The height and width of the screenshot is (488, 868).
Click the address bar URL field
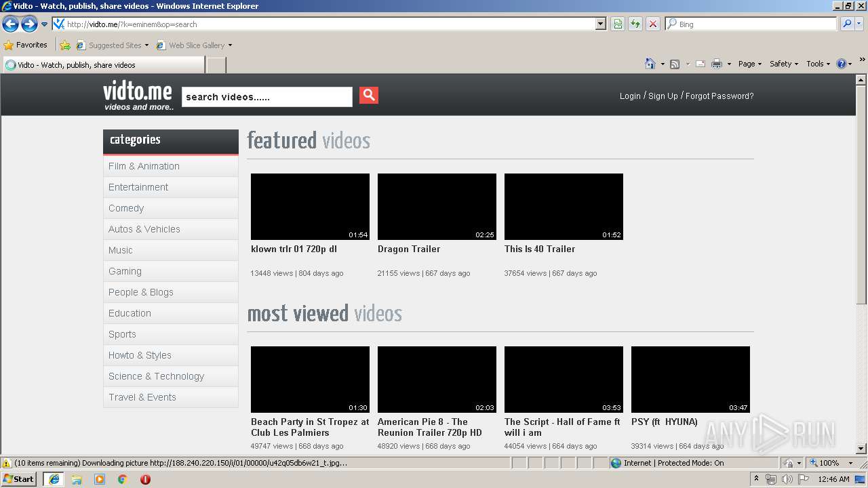(323, 24)
